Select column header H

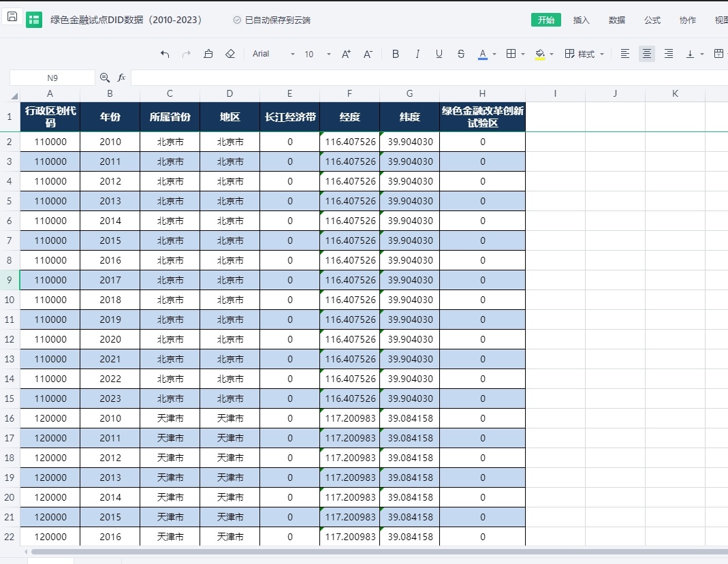(482, 93)
